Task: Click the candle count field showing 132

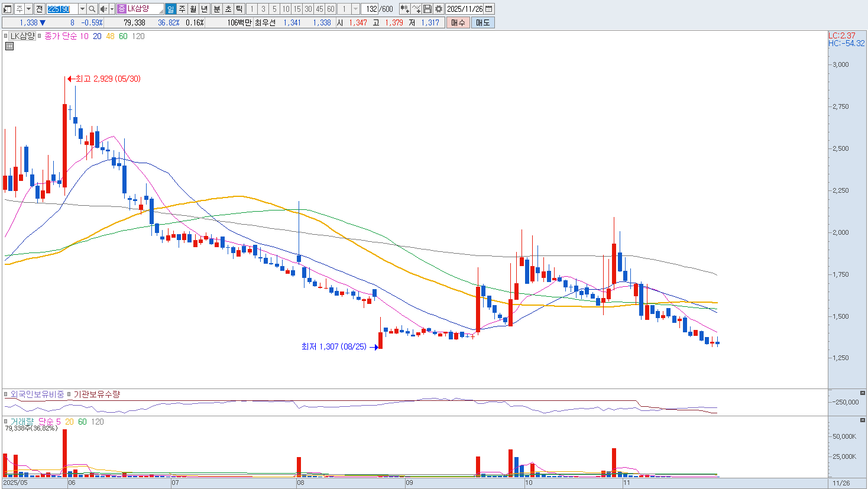Action: (371, 9)
